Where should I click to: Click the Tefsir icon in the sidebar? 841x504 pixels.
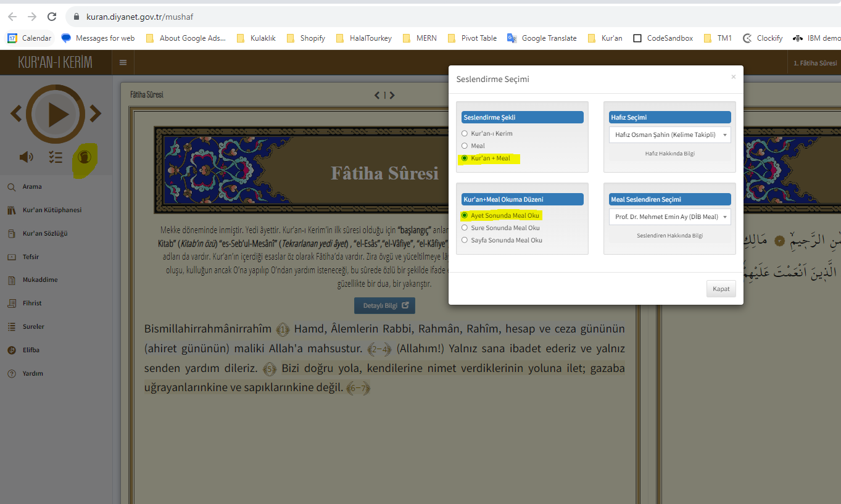11,257
